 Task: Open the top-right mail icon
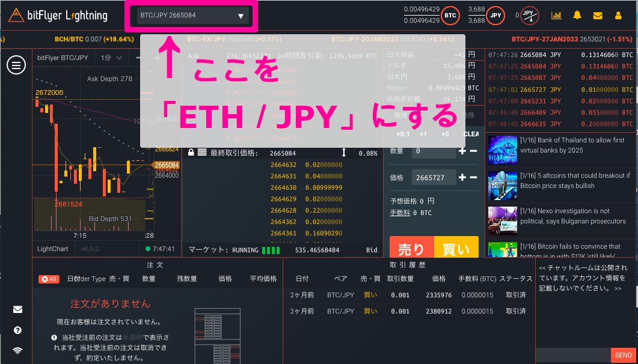(598, 16)
